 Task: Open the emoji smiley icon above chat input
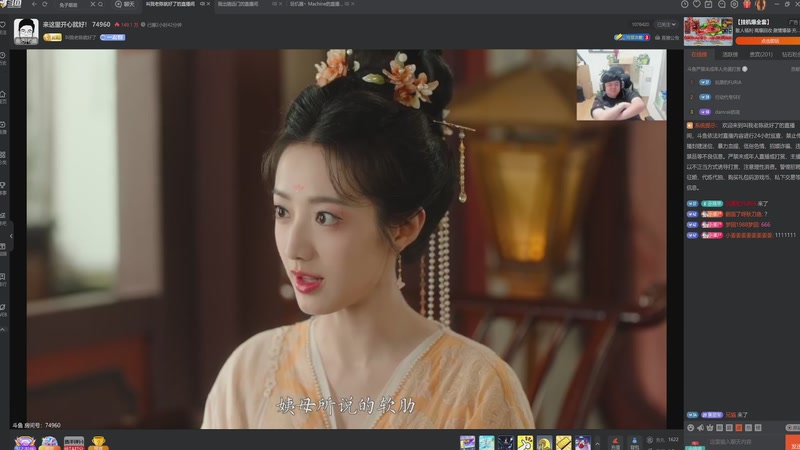click(691, 428)
